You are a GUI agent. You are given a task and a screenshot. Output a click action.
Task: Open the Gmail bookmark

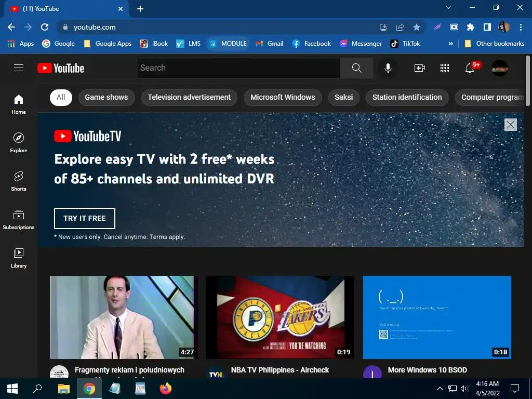(270, 44)
